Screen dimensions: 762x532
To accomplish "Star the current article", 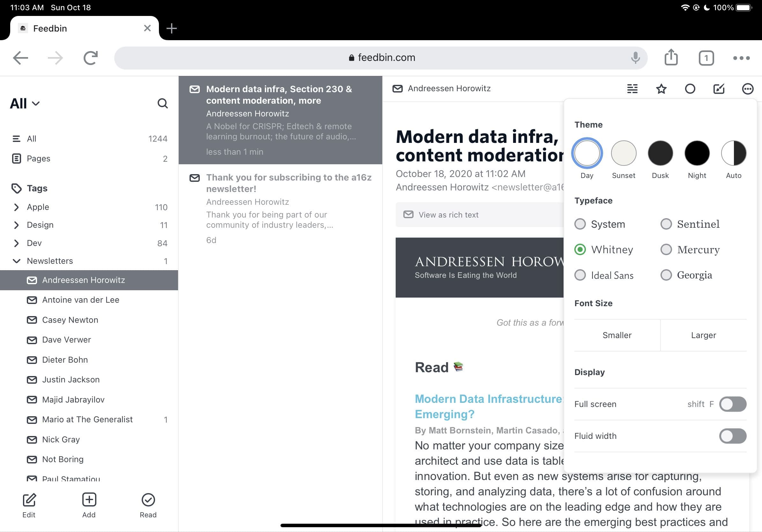I will (x=661, y=89).
